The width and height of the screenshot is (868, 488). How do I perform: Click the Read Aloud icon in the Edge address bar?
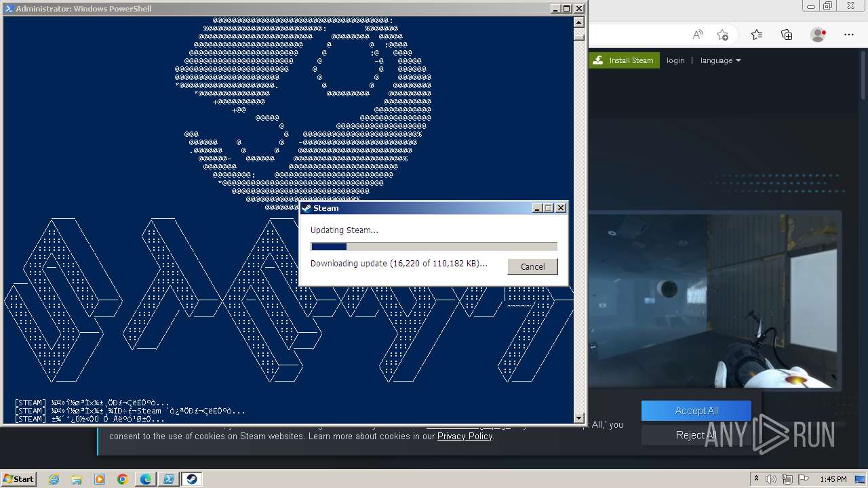click(698, 35)
